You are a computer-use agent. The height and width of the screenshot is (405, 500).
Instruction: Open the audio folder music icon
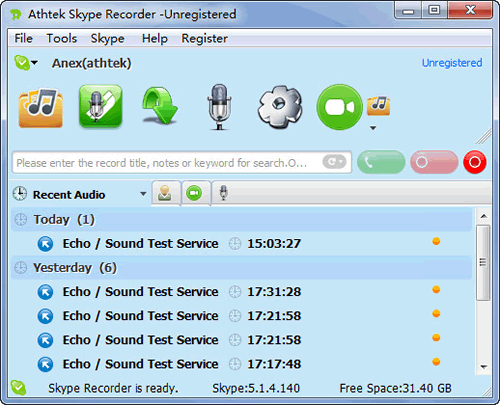tap(41, 107)
